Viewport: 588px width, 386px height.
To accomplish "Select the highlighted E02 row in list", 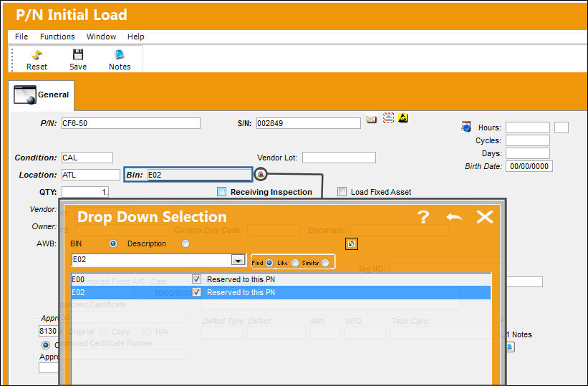I will click(281, 292).
